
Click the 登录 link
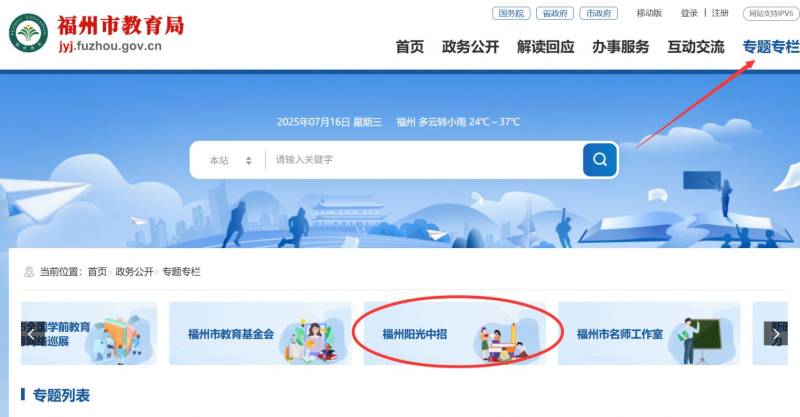tap(689, 13)
